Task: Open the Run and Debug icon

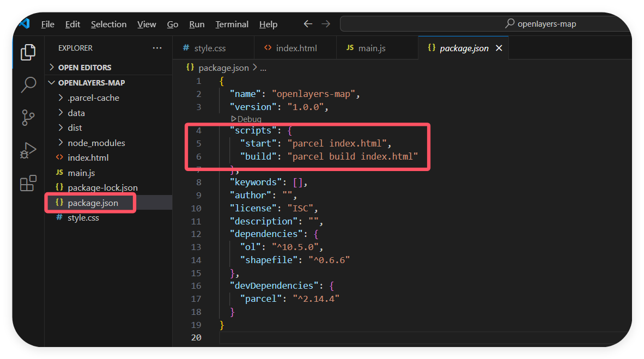Action: coord(28,151)
